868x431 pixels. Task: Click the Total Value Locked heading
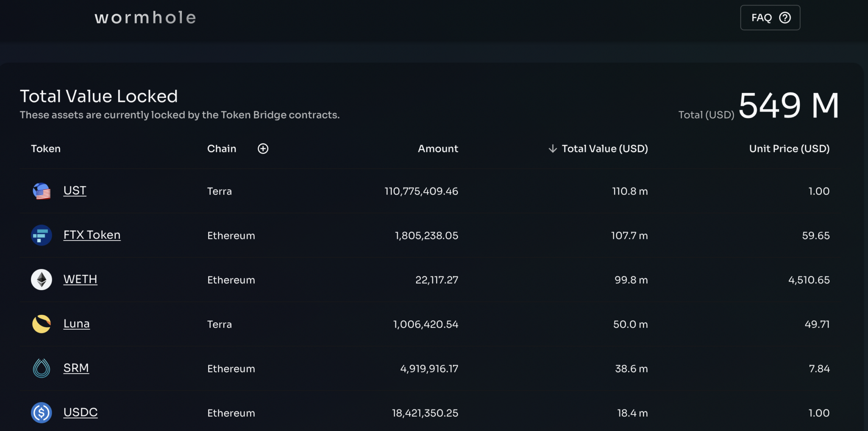99,96
